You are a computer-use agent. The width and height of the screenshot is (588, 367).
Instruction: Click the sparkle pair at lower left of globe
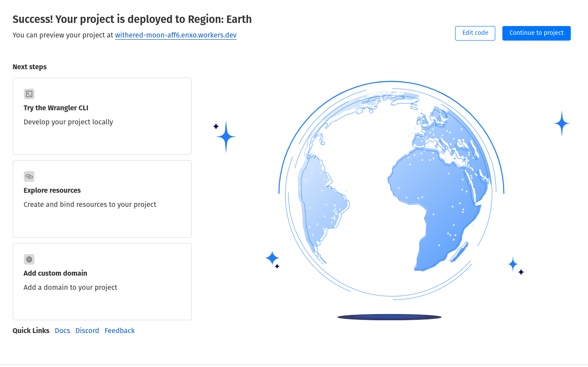[272, 259]
